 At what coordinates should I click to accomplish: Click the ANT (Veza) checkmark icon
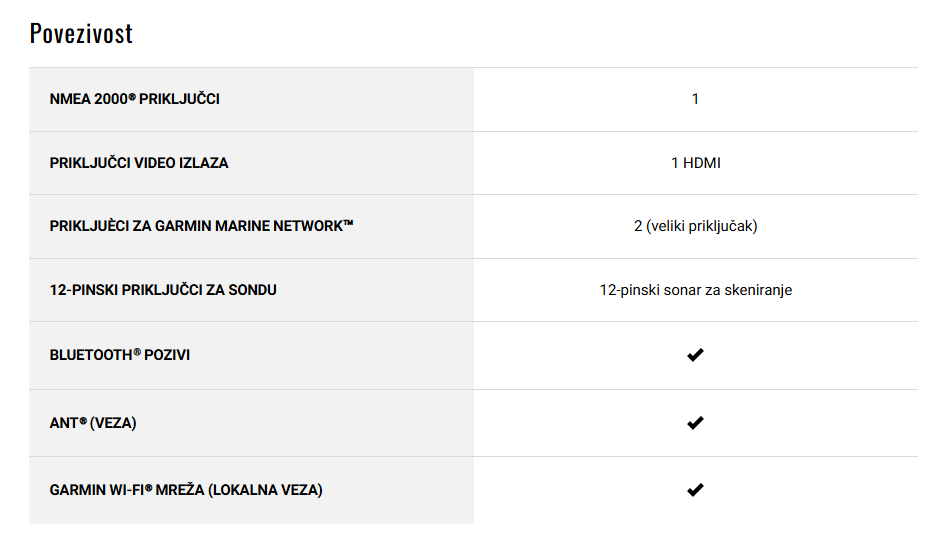(695, 423)
